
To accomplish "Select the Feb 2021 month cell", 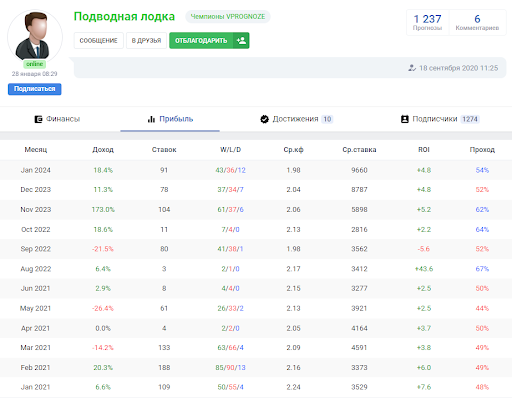I will tap(36, 368).
